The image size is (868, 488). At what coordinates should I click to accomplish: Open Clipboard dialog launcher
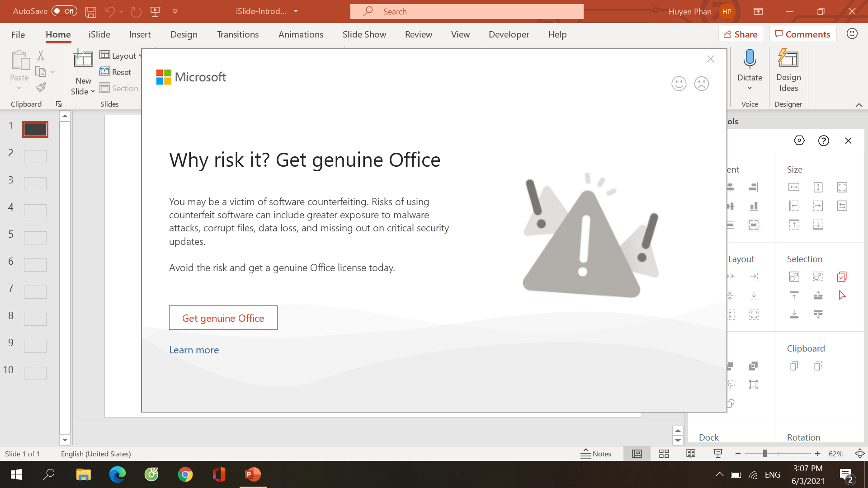(59, 104)
